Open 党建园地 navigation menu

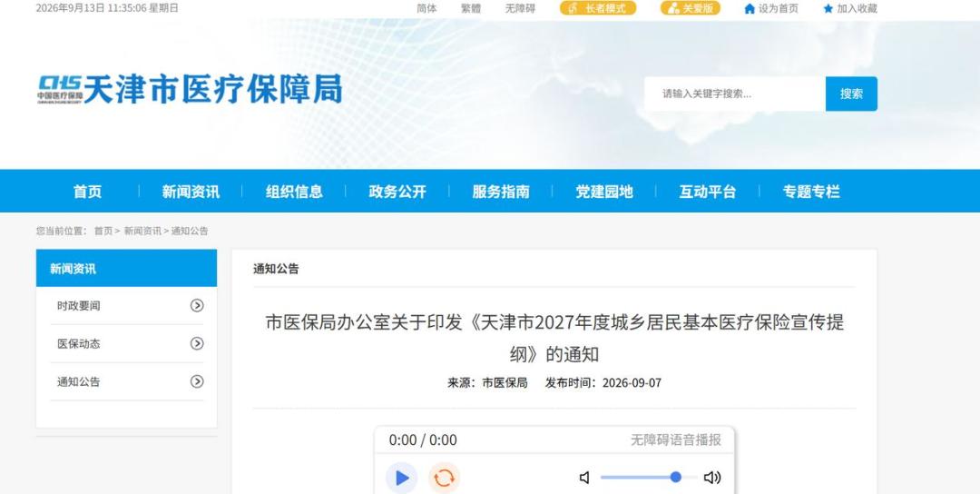604,192
